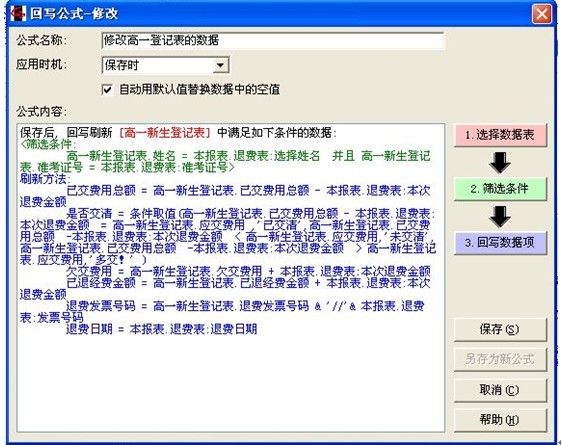
Task: Click the 自动用默认值替换数据中的空值 label text
Action: [x=199, y=89]
